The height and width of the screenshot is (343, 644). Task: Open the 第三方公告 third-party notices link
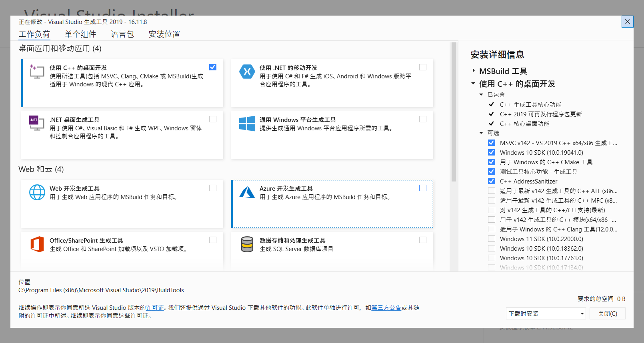386,308
